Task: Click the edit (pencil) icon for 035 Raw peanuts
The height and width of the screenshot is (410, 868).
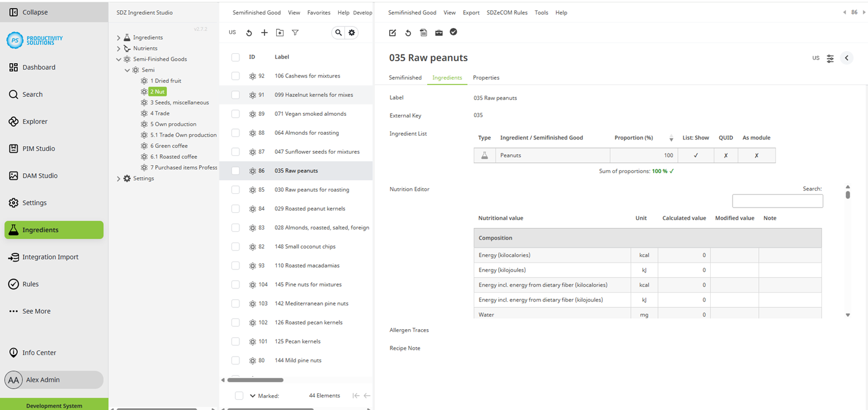Action: point(392,33)
